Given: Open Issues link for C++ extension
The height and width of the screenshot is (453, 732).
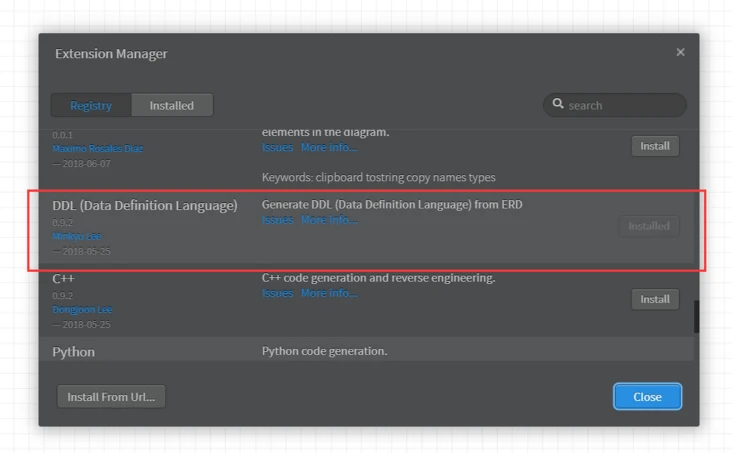Looking at the screenshot, I should 277,293.
